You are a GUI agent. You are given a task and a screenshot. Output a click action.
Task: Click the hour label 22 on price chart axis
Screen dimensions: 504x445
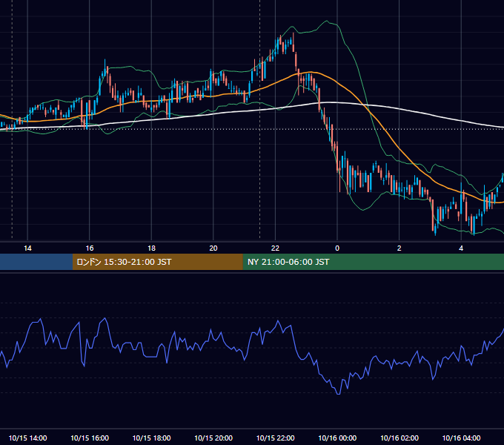275,248
